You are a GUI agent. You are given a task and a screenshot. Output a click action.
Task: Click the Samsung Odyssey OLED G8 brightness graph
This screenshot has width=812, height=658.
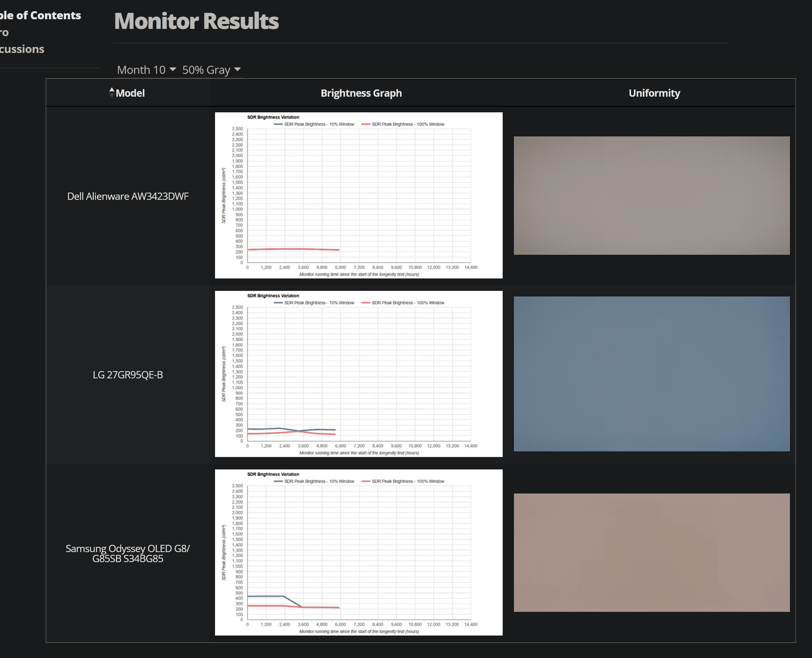[359, 550]
